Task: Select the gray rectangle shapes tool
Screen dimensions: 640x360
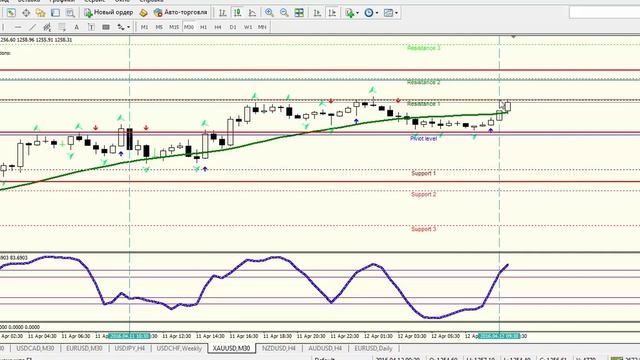Action: pos(106,27)
